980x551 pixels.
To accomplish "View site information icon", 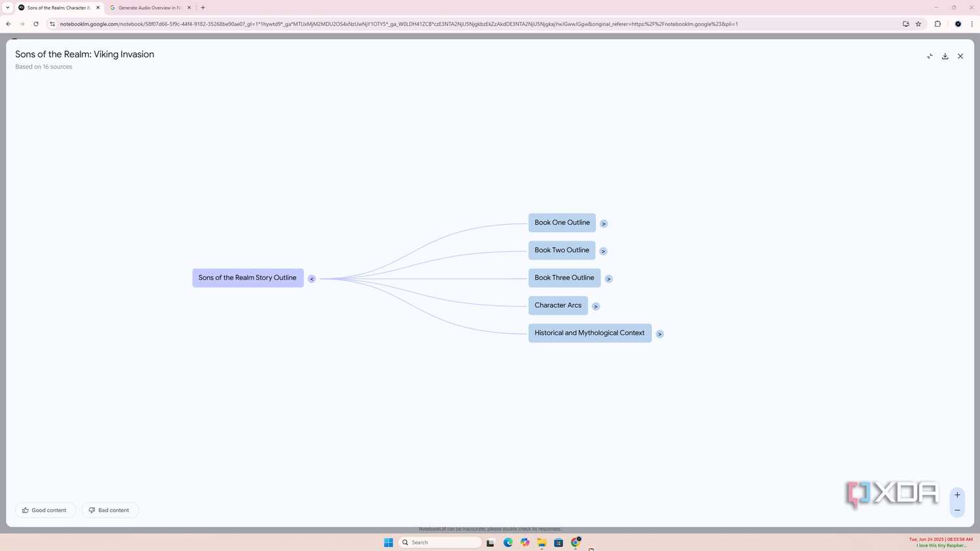I will 52,24.
